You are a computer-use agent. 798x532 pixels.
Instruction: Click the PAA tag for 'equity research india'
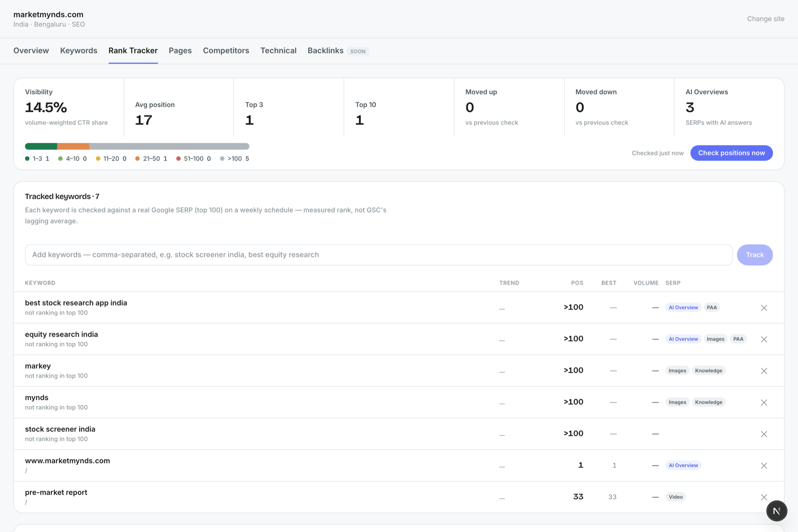738,339
